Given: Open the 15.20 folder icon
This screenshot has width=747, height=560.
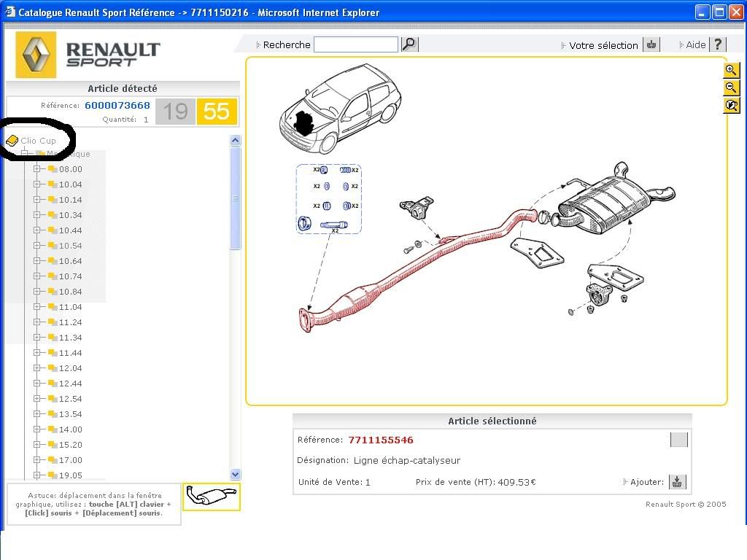Looking at the screenshot, I should [x=53, y=444].
